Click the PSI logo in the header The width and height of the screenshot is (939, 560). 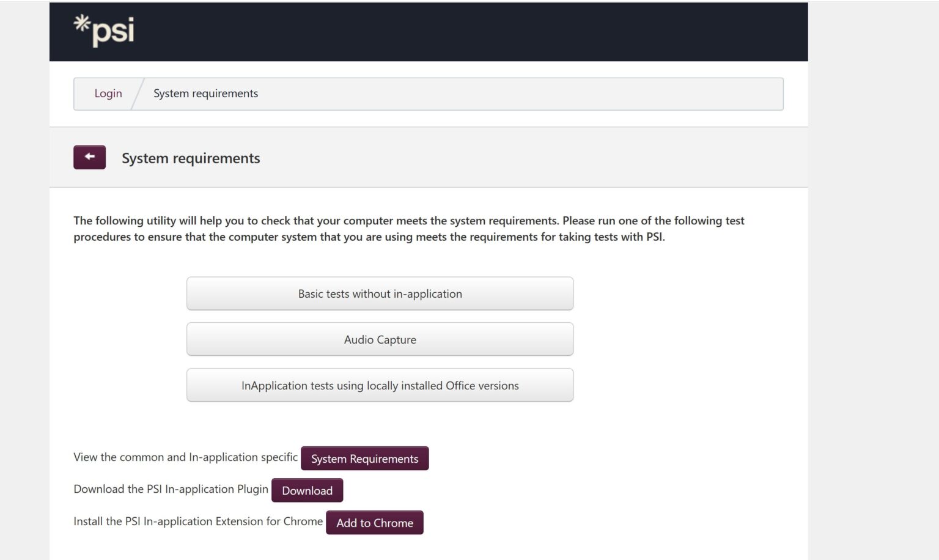[104, 31]
